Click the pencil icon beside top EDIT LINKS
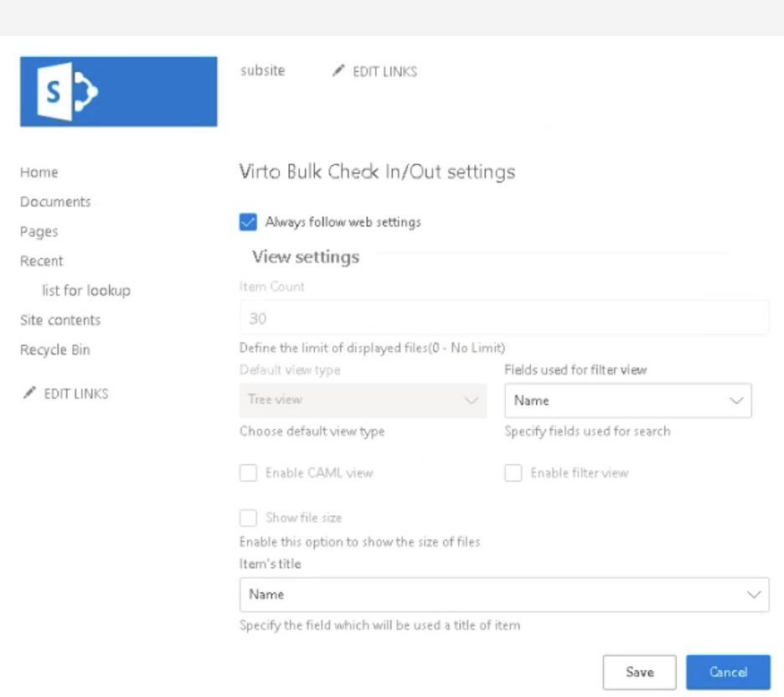Image resolution: width=784 pixels, height=697 pixels. click(x=338, y=71)
